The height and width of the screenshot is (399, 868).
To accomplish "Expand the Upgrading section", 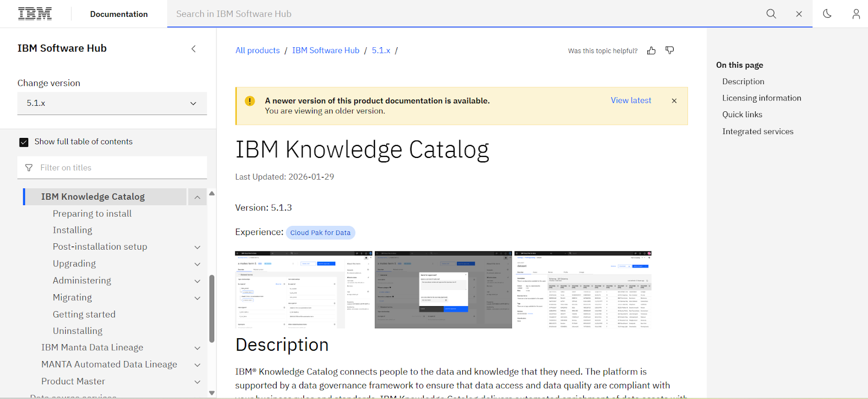I will 197,264.
